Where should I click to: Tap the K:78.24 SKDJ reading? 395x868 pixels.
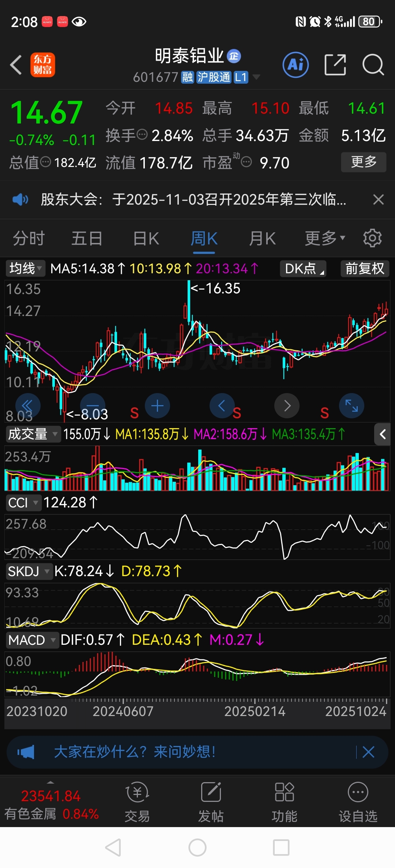84,571
